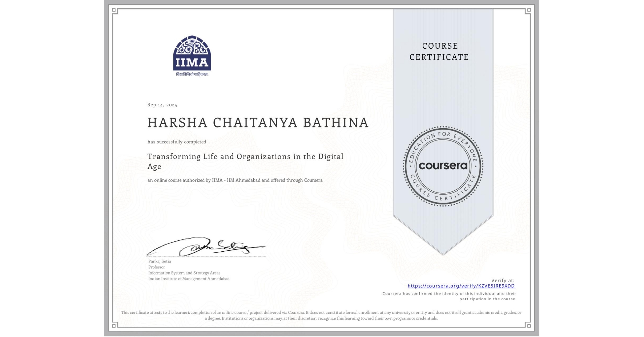Select the name HARSHA CHAITANYA BATHINA
This screenshot has width=644, height=337.
[x=258, y=122]
